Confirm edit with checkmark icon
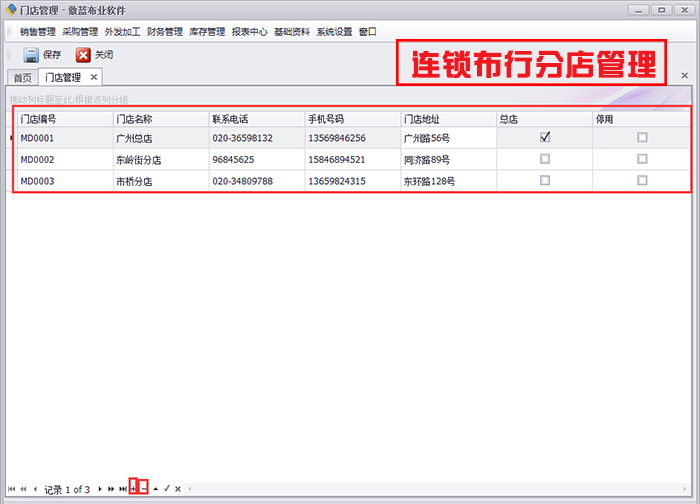The height and width of the screenshot is (504, 700). [167, 488]
